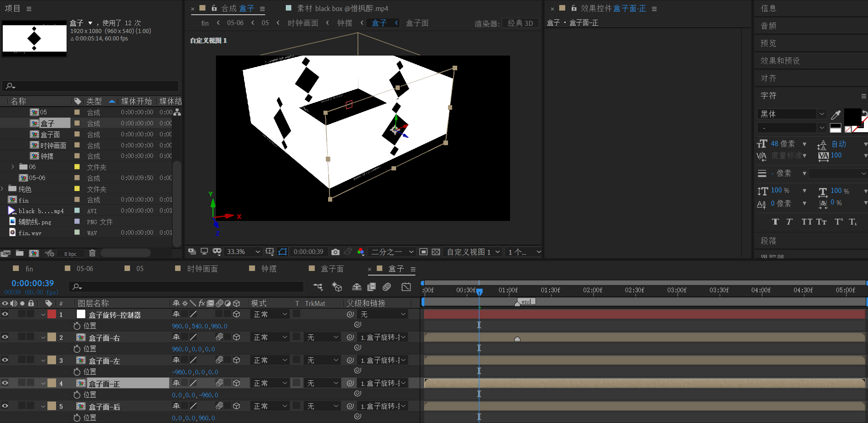This screenshot has width=868, height=423.
Task: Click the red label color of layer 1
Action: (x=52, y=314)
